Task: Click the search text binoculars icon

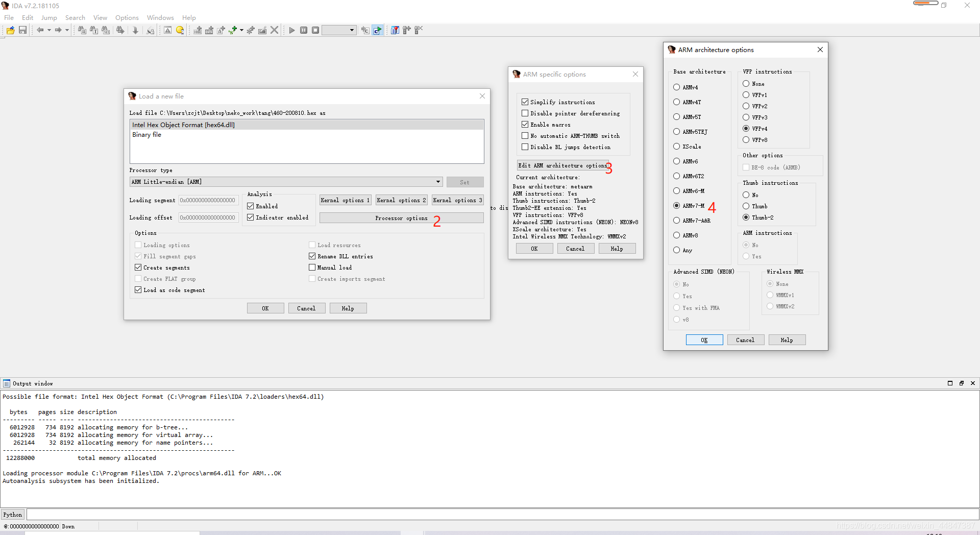Action: point(94,30)
